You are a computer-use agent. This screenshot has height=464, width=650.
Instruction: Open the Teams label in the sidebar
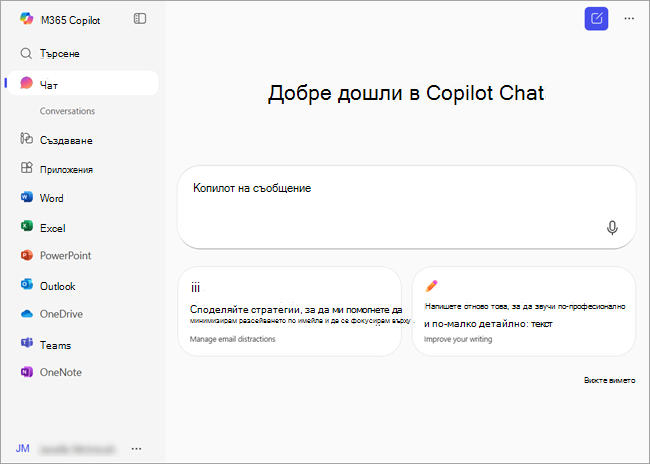click(x=56, y=345)
